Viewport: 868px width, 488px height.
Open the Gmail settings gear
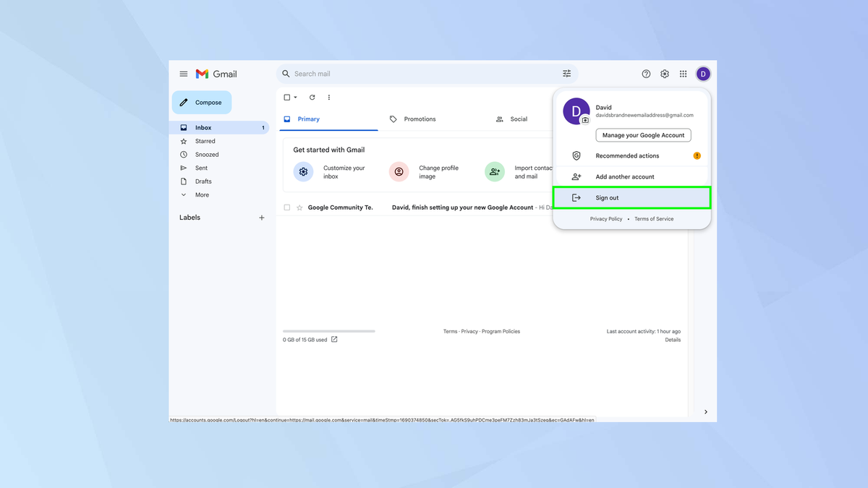664,73
